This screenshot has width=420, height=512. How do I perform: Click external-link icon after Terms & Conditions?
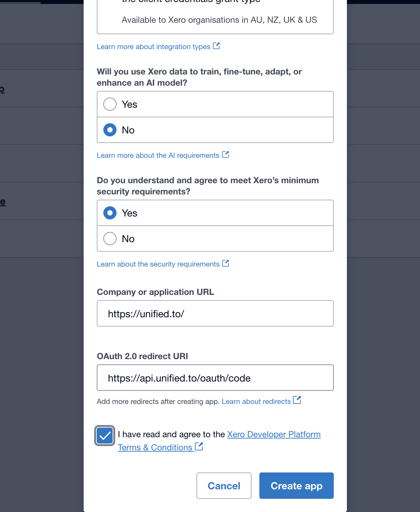(x=199, y=446)
